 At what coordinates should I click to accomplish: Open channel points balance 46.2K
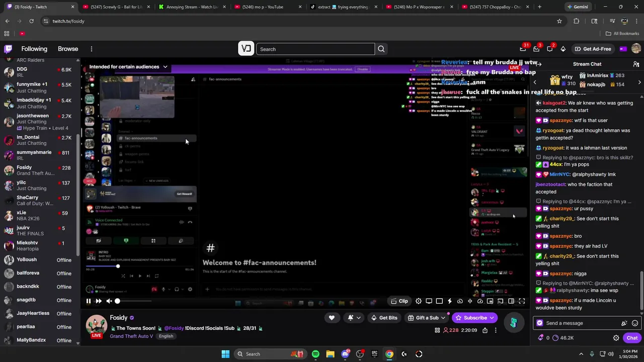coord(562,338)
